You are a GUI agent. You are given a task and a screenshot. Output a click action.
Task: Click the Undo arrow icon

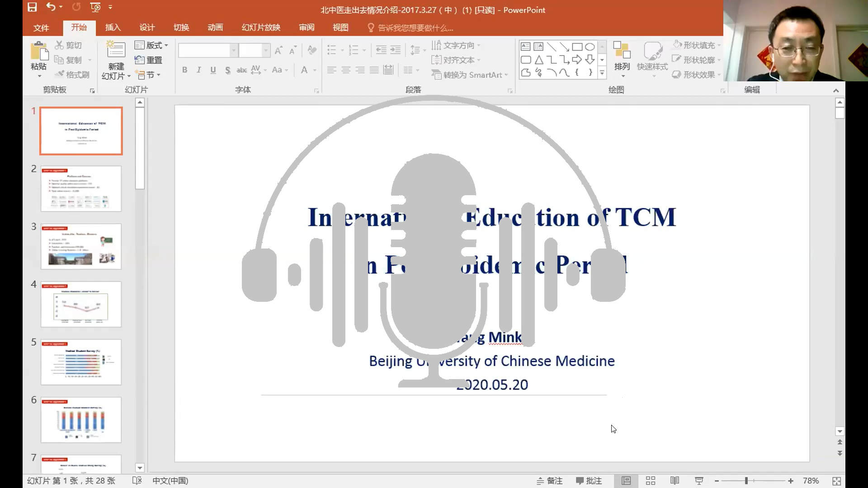click(51, 7)
